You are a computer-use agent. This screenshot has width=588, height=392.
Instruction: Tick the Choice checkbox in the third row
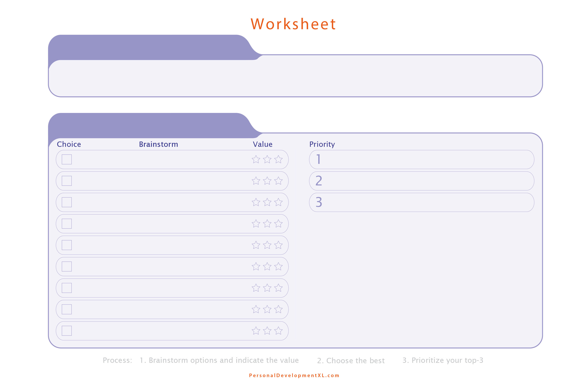(67, 202)
